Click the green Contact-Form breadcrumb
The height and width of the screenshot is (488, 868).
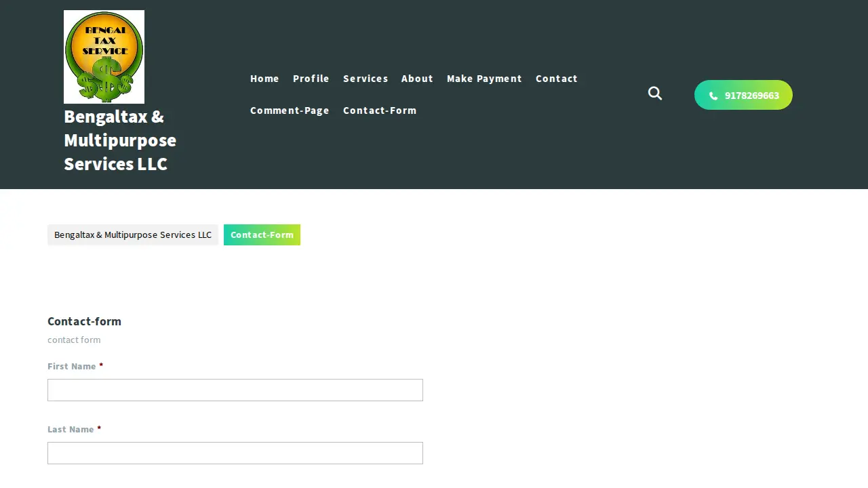click(262, 235)
